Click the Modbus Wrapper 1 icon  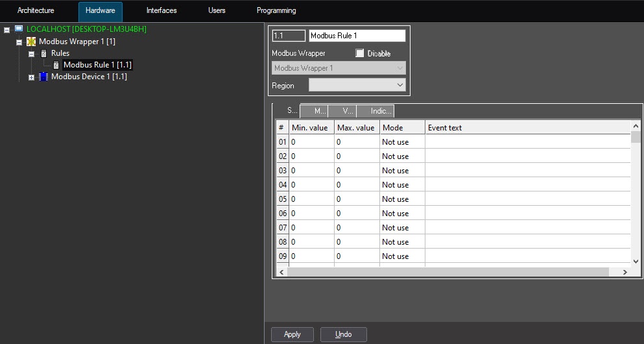coord(31,42)
